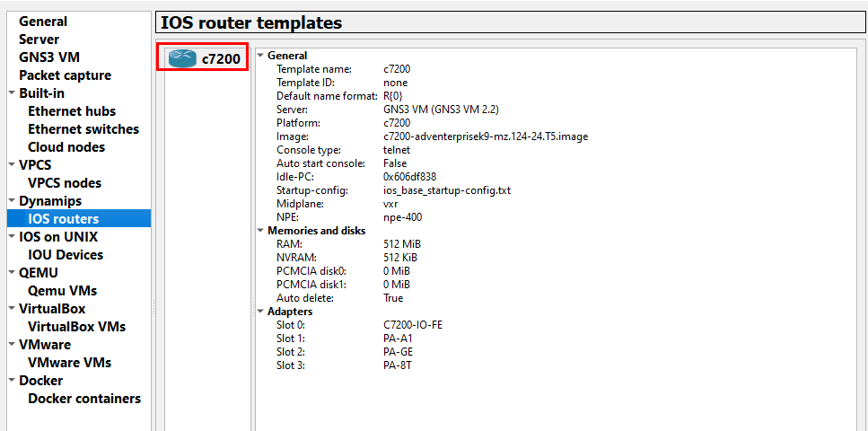
Task: Select the VirtualBox category
Action: 52,309
